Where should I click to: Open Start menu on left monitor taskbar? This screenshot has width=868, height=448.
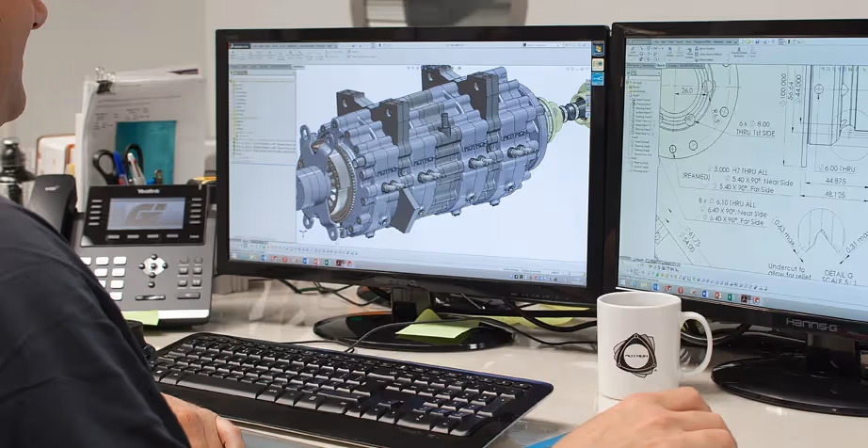233,255
